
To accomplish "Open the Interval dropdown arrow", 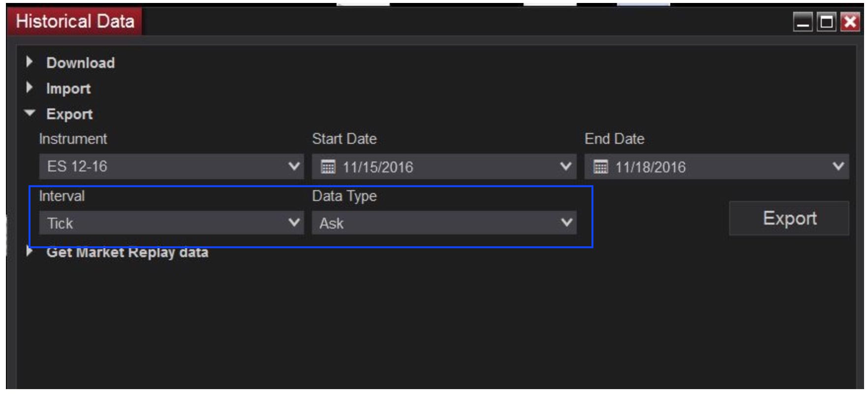I will 294,223.
